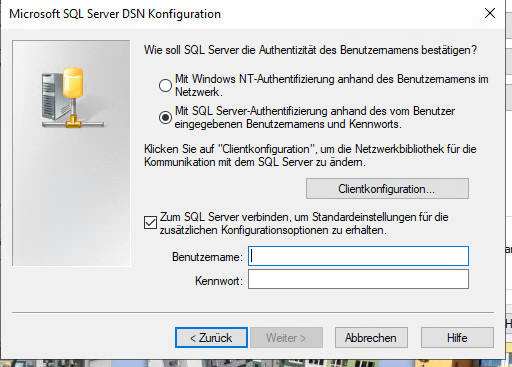Viewport: 512px width, 367px height.
Task: Uncheck 'Zum SQL Server verbinden' checkbox
Action: [x=150, y=223]
